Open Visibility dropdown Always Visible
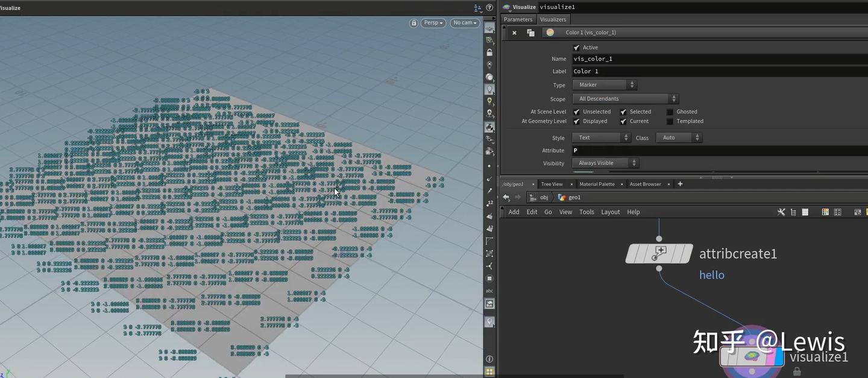 [x=605, y=163]
